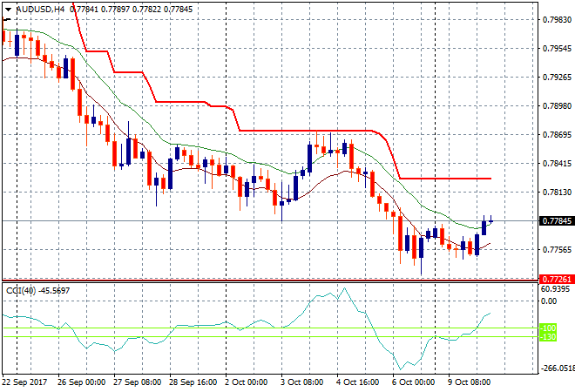This screenshot has height=392, width=575.
Task: Click the AUDUSD,H4 symbol title text
Action: pyautogui.click(x=40, y=10)
